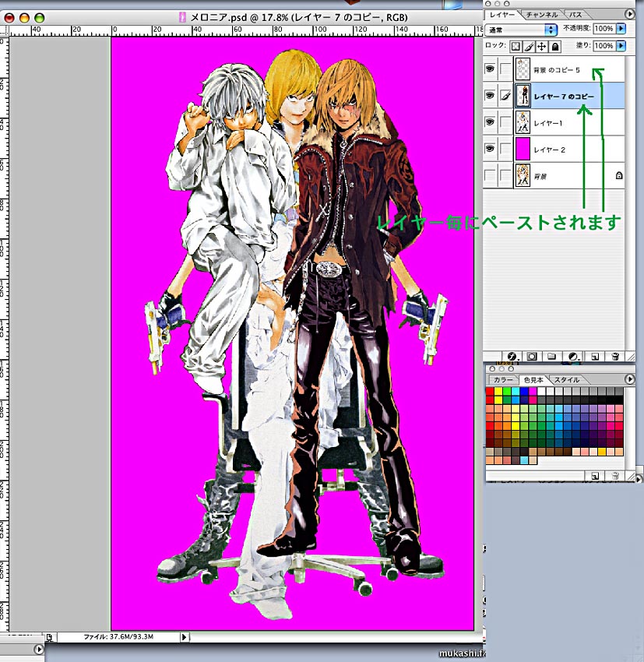
Task: Toggle link box for 背景 のコピー 5
Action: click(505, 69)
